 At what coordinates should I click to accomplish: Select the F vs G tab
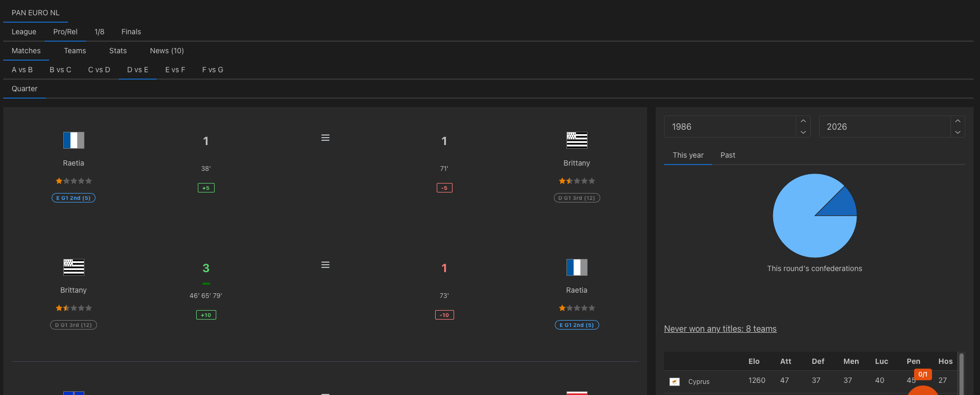[x=213, y=70]
